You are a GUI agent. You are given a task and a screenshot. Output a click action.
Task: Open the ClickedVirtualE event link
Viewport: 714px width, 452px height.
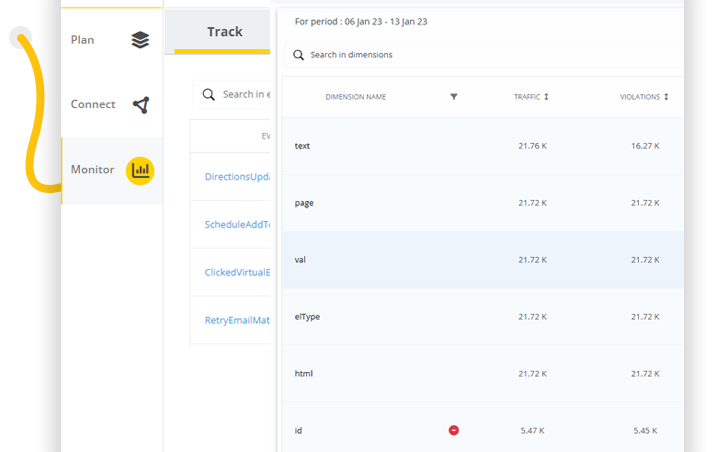(237, 272)
